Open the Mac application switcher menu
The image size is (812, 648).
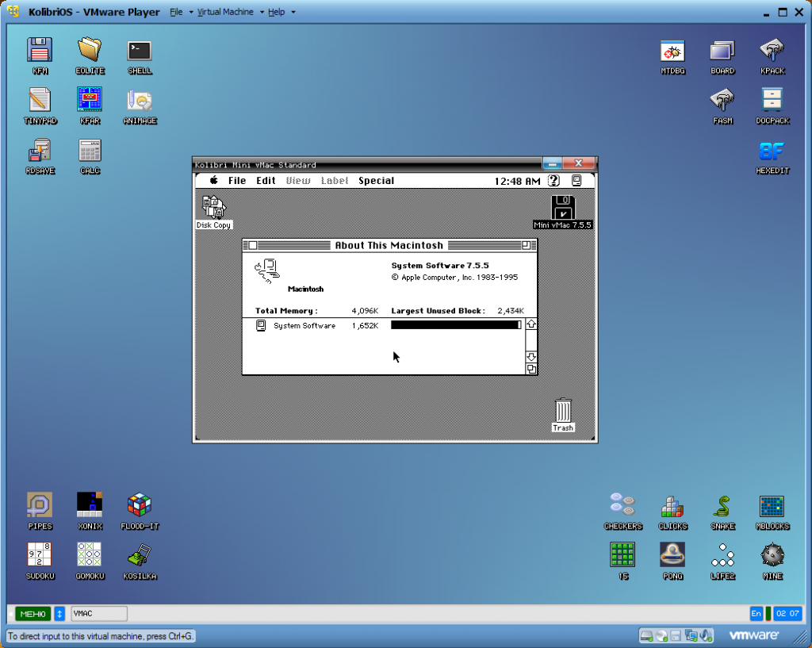tap(576, 181)
